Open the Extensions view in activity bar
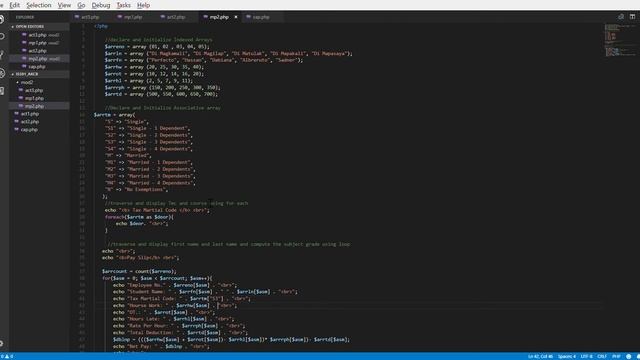 point(2,91)
